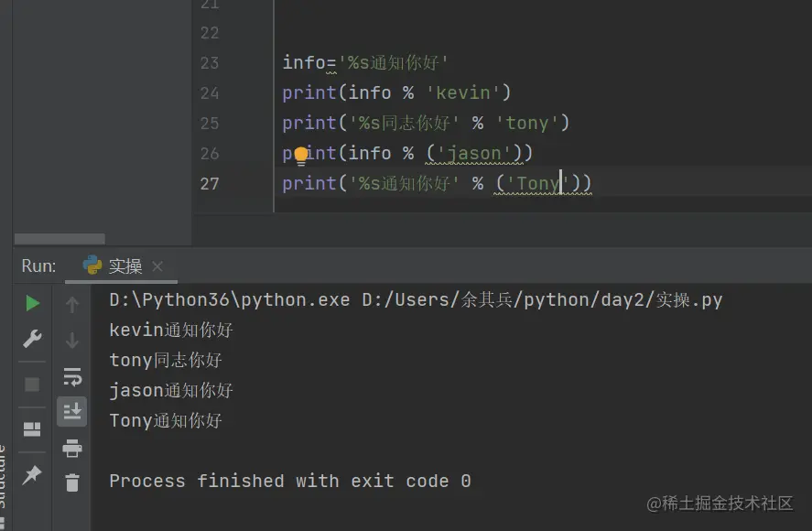Click line number 25 in gutter
This screenshot has width=812, height=531.
pyautogui.click(x=210, y=124)
